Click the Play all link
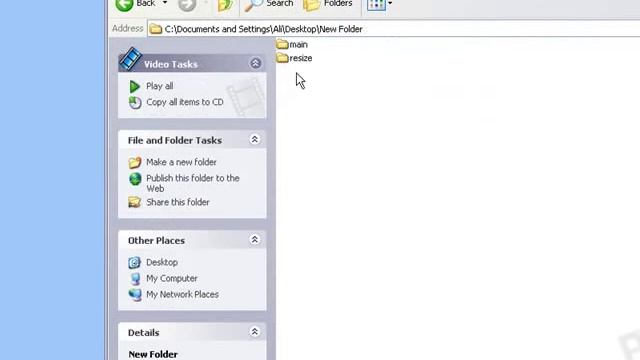Screen dimensions: 640x360 [x=160, y=86]
